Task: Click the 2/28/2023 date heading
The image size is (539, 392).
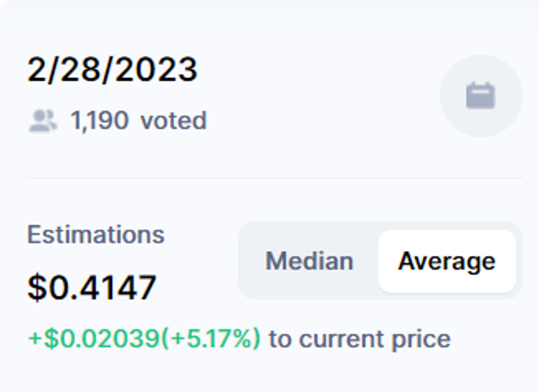Action: (x=112, y=70)
